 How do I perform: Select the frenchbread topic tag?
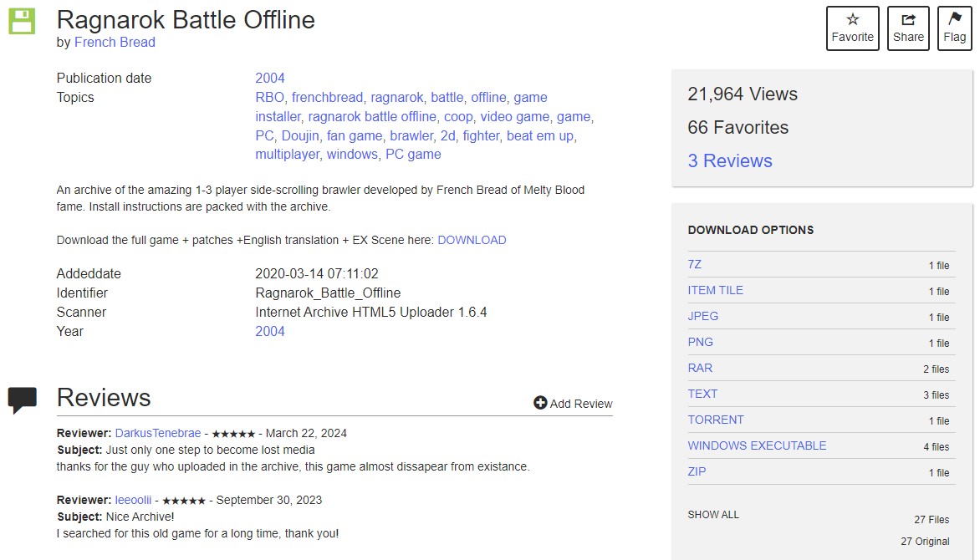pyautogui.click(x=327, y=98)
